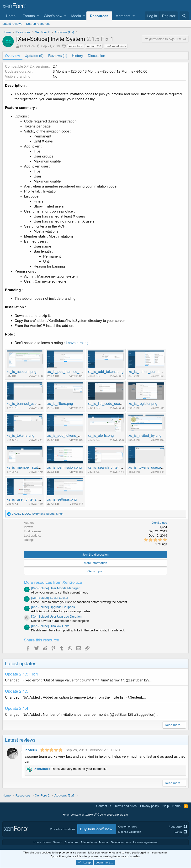Open the Latest reviews sub-nav link

click(12, 24)
